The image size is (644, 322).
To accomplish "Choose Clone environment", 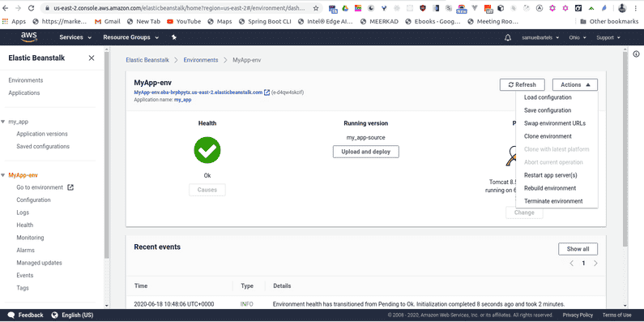I will click(x=548, y=136).
